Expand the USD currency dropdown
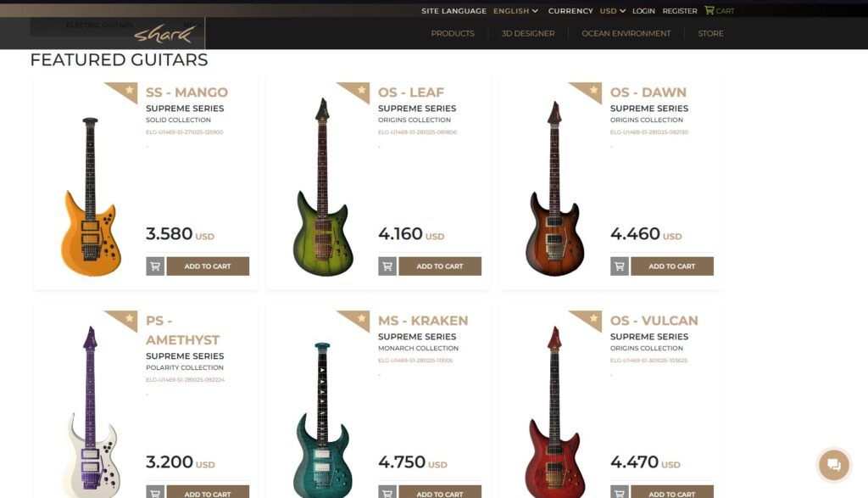This screenshot has height=498, width=868. [x=612, y=10]
